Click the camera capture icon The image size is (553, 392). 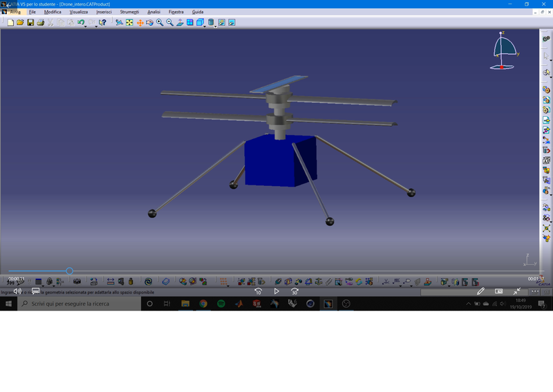click(77, 281)
